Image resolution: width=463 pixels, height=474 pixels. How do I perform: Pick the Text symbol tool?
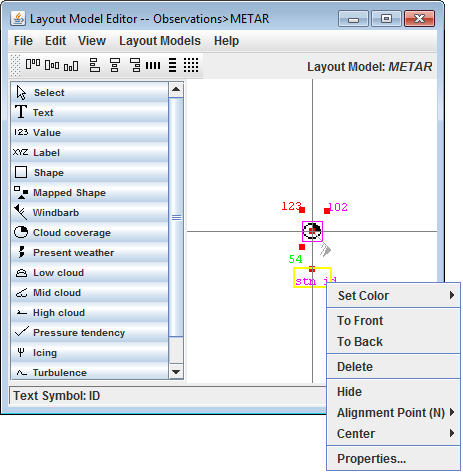pyautogui.click(x=89, y=112)
